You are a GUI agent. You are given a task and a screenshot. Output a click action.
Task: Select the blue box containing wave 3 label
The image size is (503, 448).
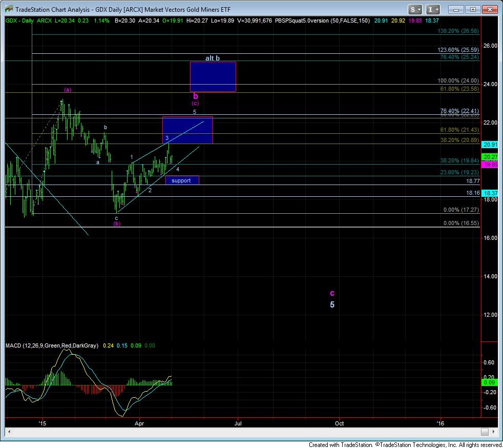coord(187,130)
